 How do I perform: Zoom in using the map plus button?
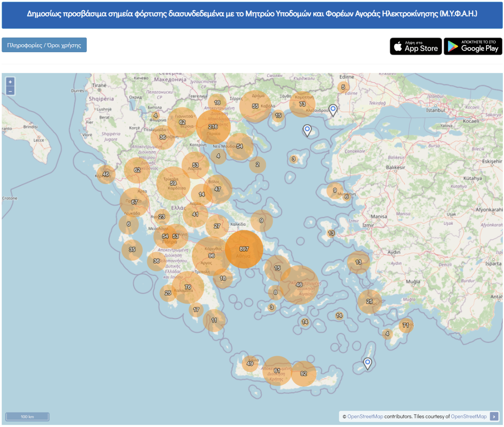coord(10,82)
